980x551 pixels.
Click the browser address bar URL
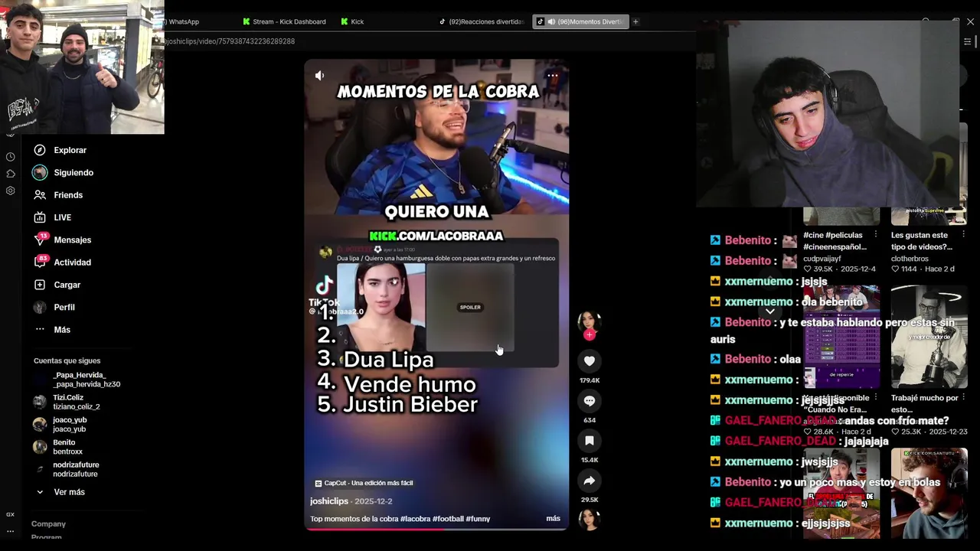(x=230, y=41)
